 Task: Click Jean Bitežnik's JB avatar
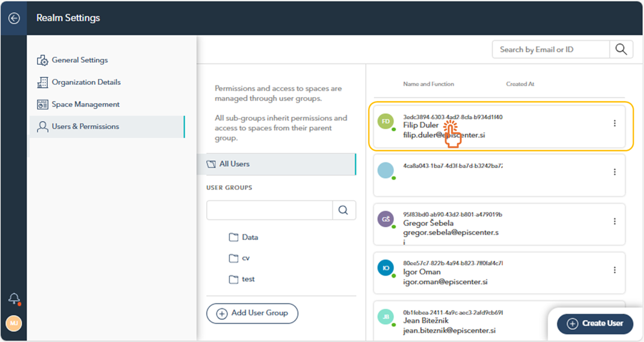point(385,317)
